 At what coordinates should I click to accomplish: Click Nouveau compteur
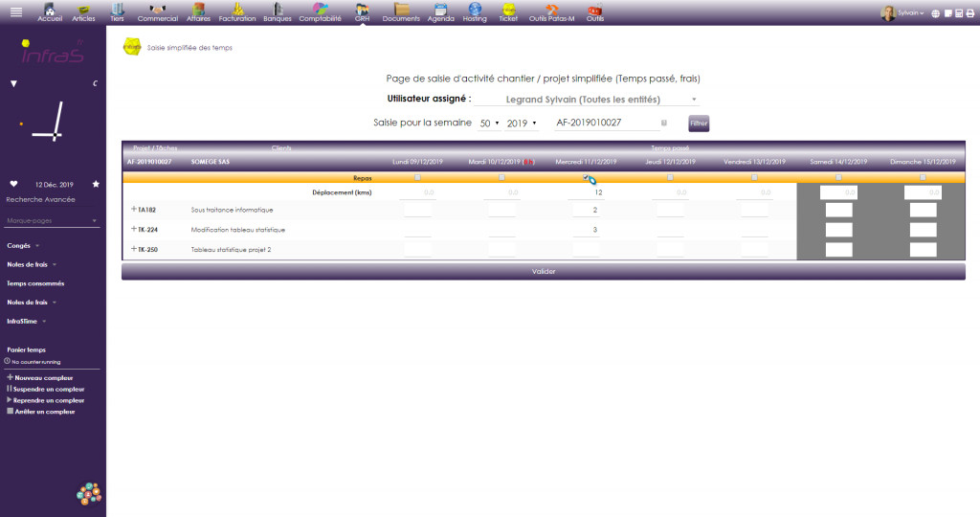click(x=40, y=377)
